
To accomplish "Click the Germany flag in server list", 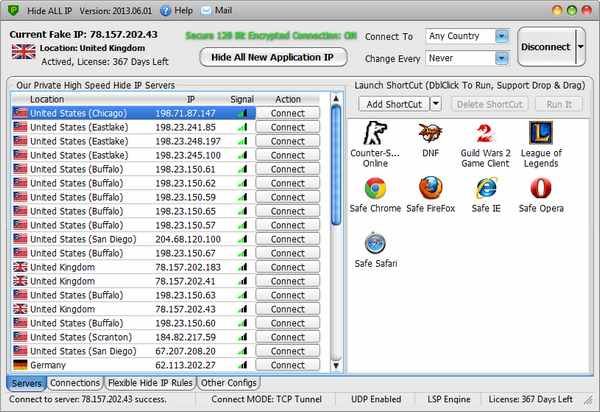I will click(20, 365).
